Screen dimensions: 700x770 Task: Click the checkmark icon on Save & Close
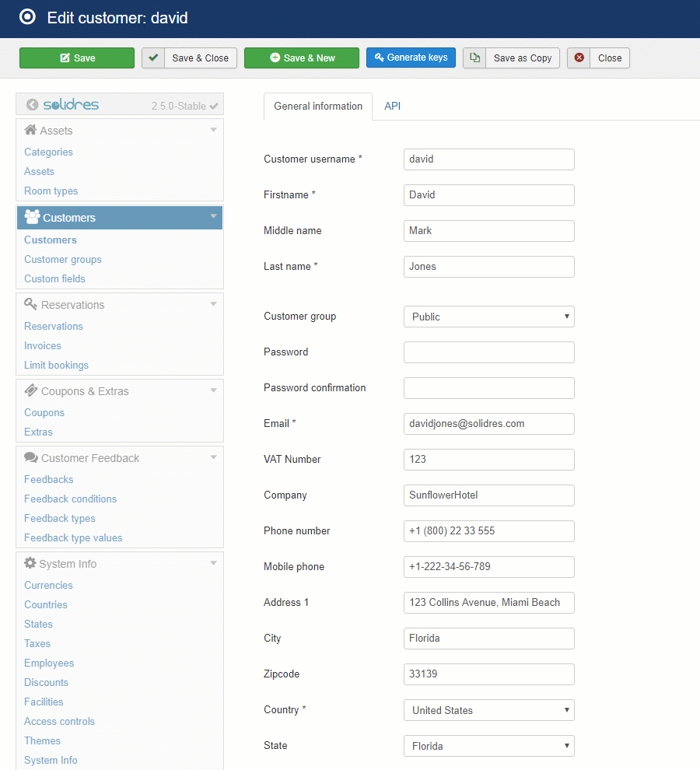tap(152, 58)
